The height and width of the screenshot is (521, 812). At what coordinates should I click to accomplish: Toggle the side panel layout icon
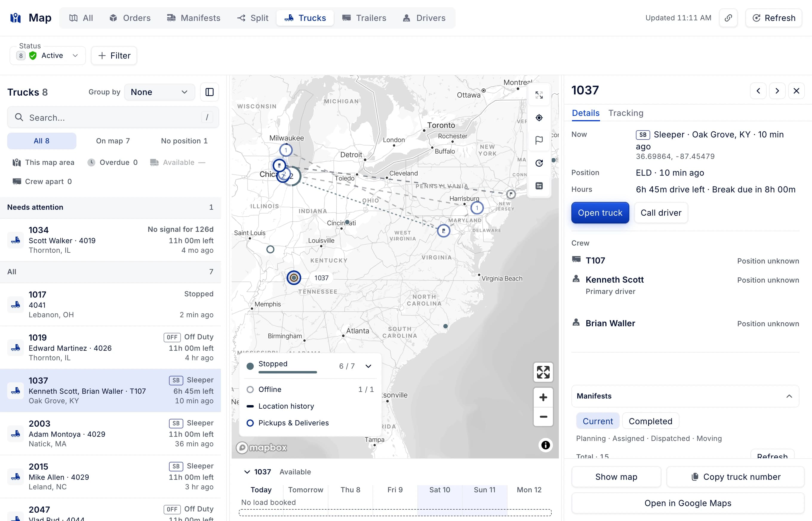click(210, 92)
